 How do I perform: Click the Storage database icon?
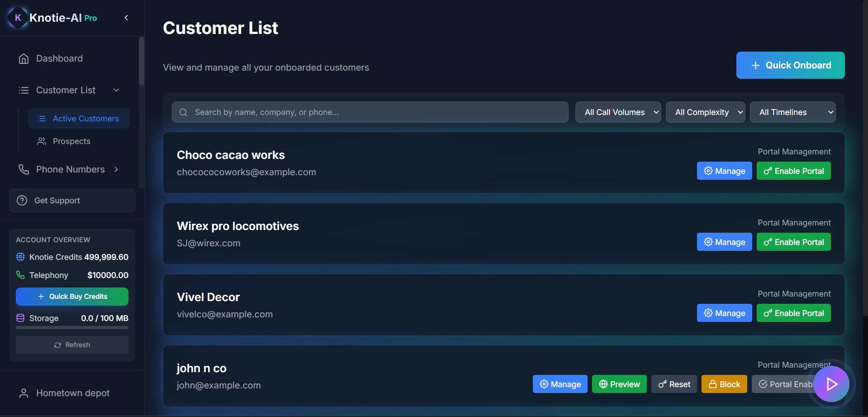(20, 318)
